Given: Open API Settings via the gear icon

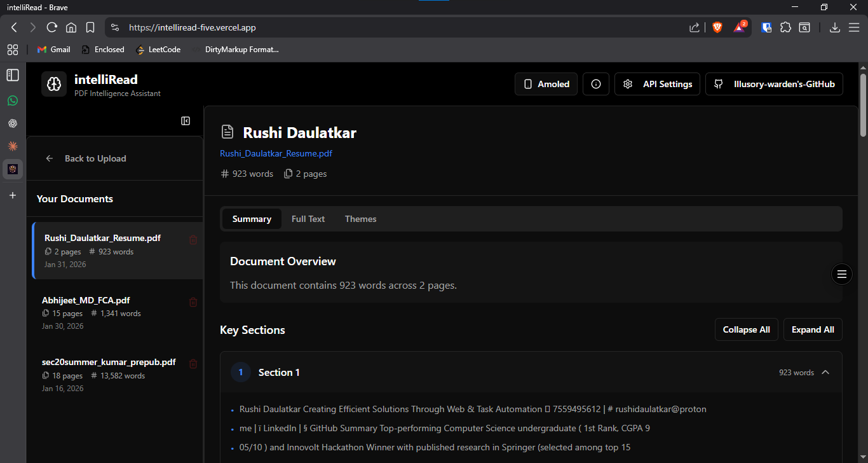Looking at the screenshot, I should [657, 83].
